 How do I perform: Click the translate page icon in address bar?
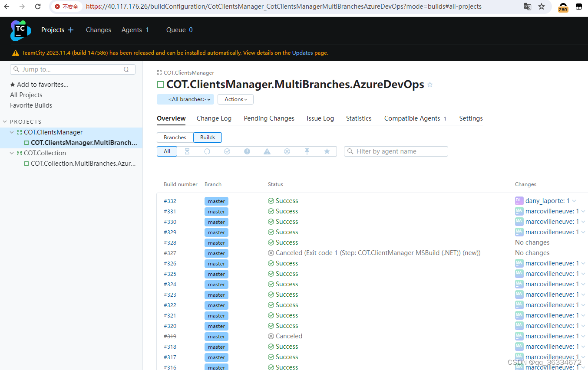coord(528,7)
